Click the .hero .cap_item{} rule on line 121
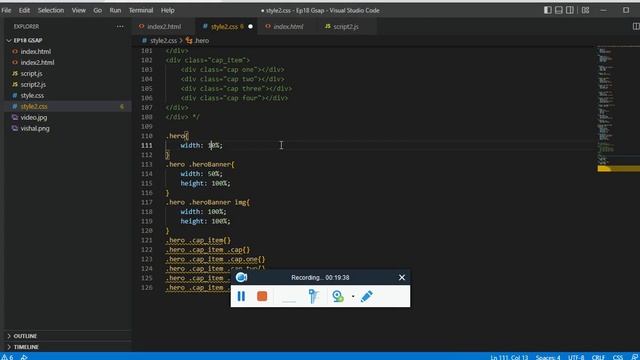The width and height of the screenshot is (640, 360). click(198, 240)
